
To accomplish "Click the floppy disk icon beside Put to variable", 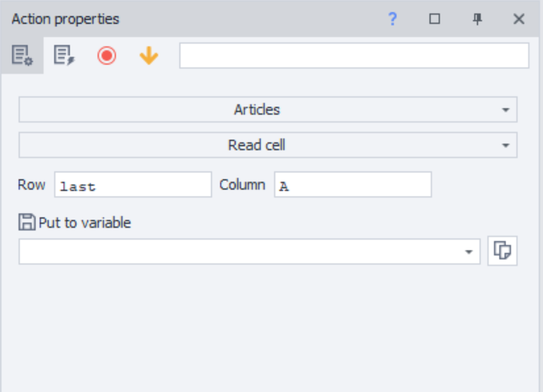I will (27, 223).
